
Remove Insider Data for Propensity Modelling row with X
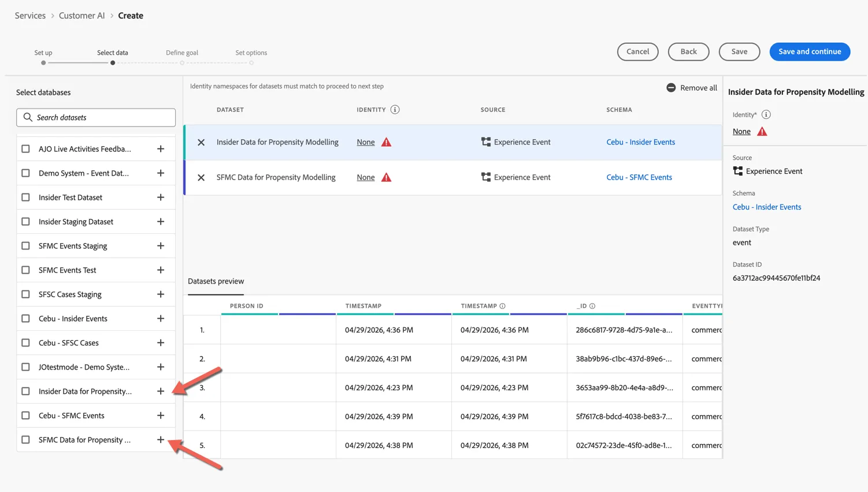pyautogui.click(x=201, y=142)
